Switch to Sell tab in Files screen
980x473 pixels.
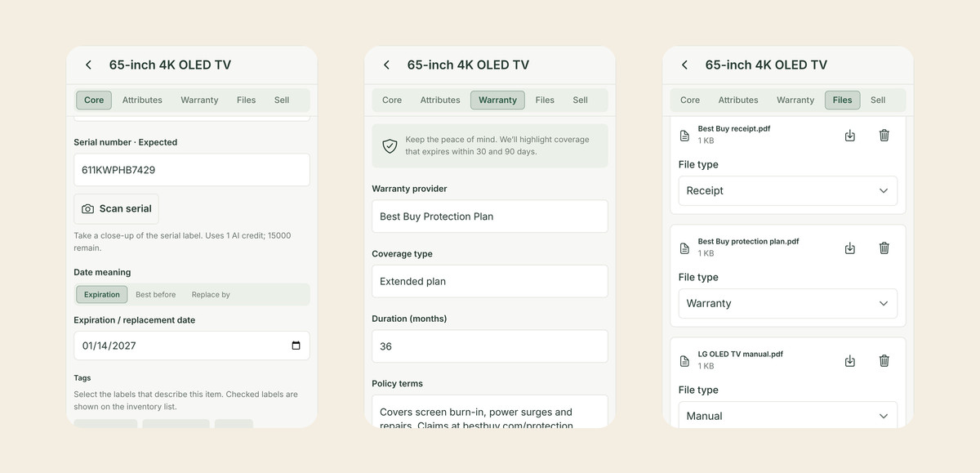point(878,100)
